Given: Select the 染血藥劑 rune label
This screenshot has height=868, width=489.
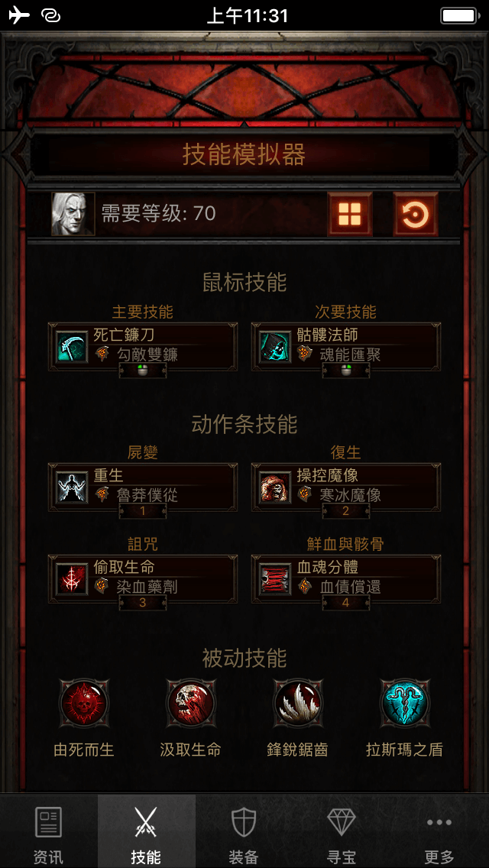Looking at the screenshot, I should coord(147,587).
